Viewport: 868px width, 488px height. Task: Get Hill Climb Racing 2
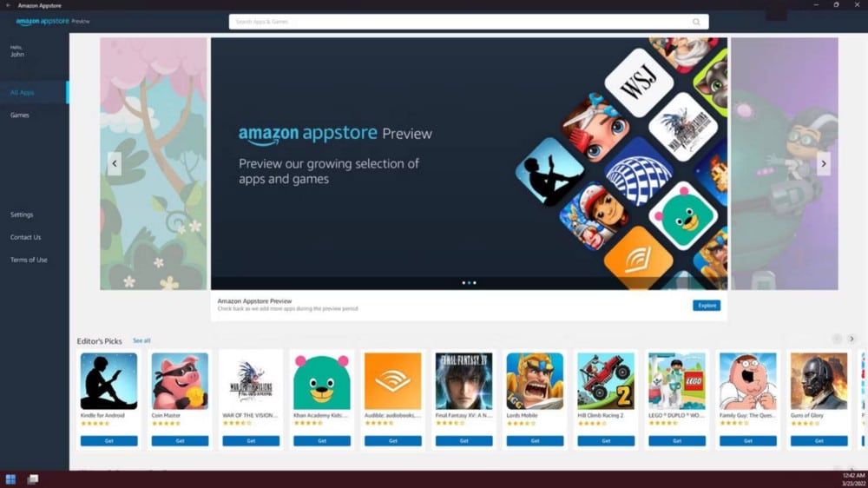606,441
